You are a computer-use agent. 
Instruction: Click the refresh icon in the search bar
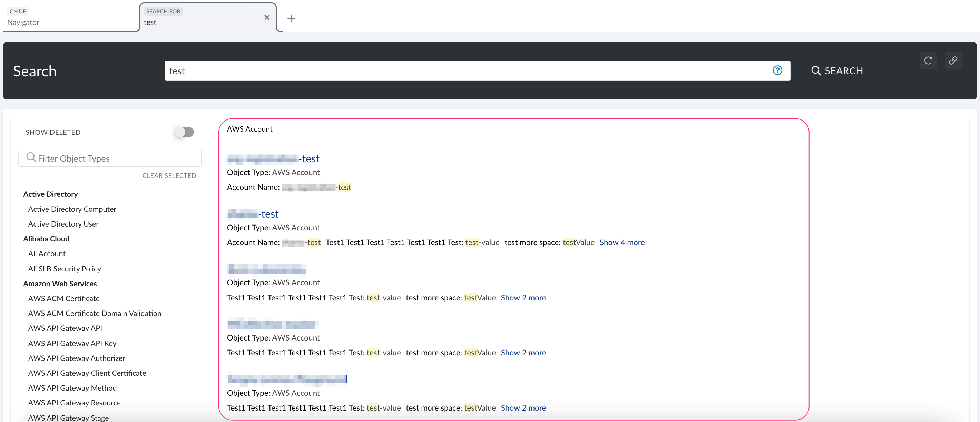tap(929, 60)
